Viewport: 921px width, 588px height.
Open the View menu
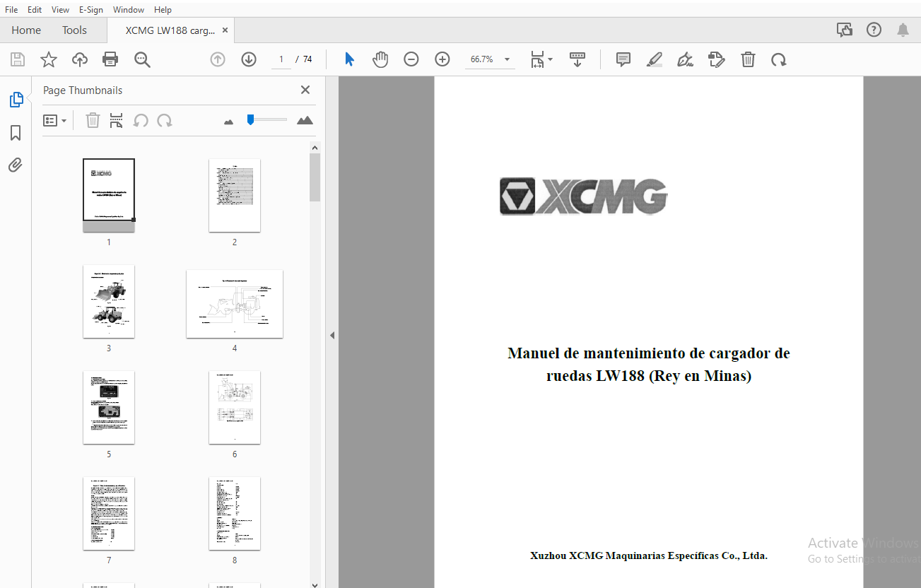[x=61, y=9]
